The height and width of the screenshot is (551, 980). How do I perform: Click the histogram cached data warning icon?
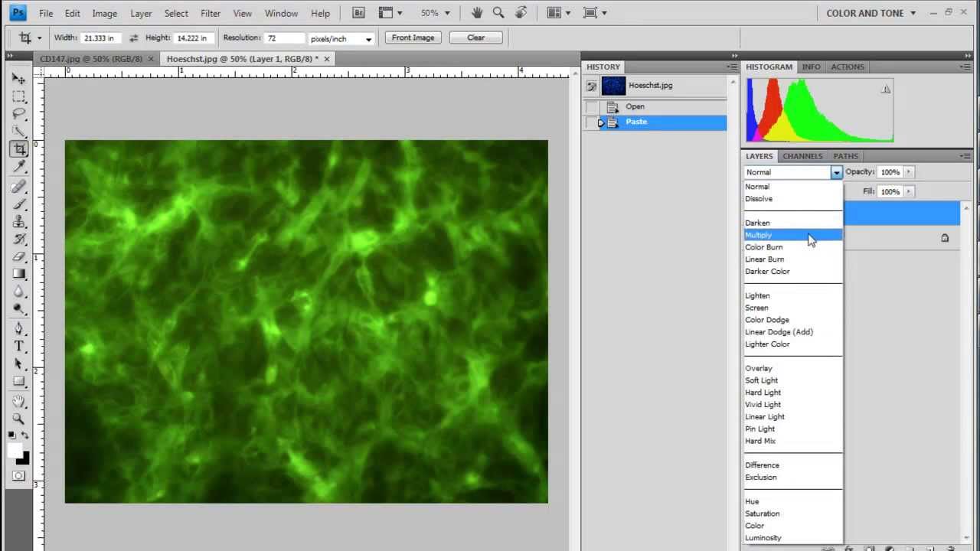coord(886,89)
